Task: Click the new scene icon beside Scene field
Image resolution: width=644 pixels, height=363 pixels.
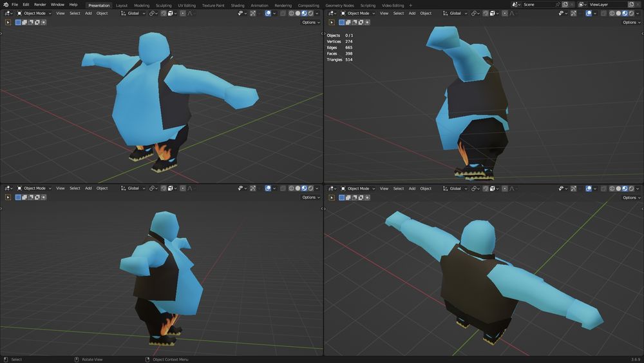Action: pyautogui.click(x=565, y=5)
